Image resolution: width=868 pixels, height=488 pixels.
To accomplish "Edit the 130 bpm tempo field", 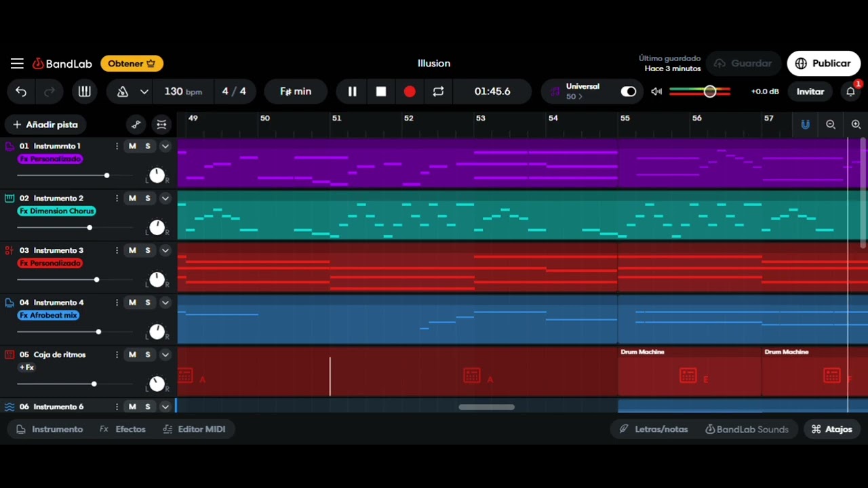I will (x=183, y=91).
